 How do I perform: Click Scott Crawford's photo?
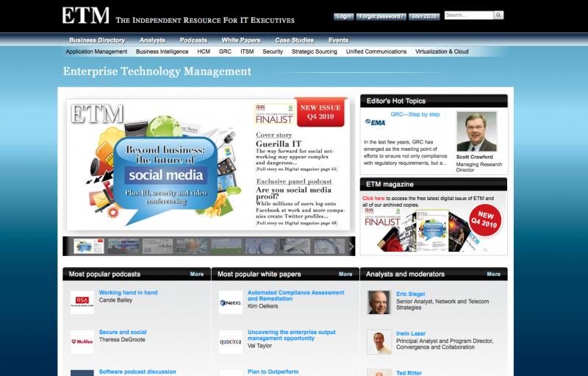point(476,131)
